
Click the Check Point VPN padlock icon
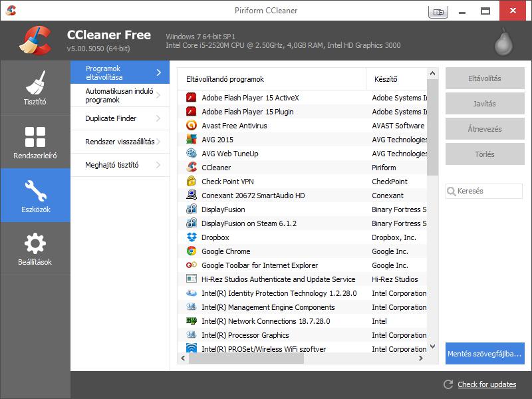[192, 181]
